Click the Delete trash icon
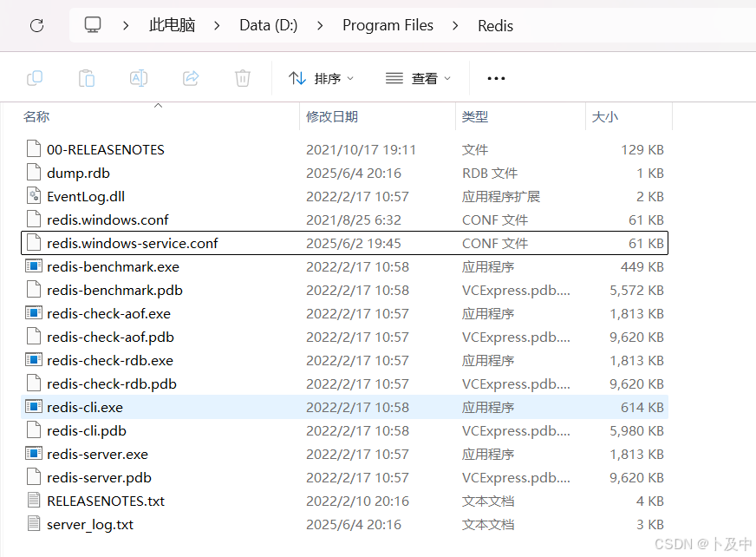 point(243,78)
